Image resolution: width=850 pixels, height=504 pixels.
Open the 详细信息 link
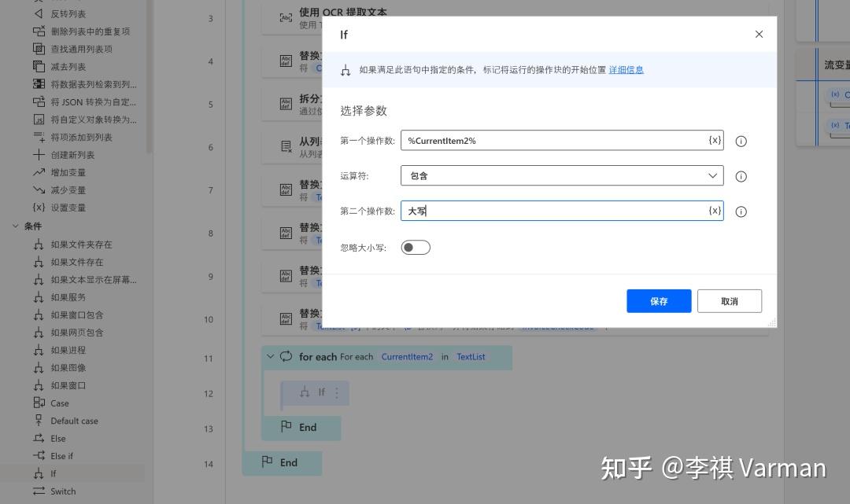pos(626,70)
